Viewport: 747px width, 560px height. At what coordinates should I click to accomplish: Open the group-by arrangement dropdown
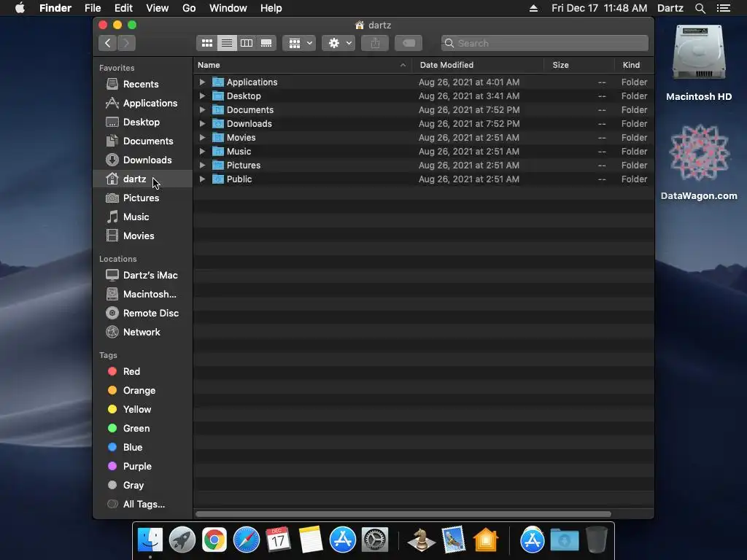[x=299, y=43]
